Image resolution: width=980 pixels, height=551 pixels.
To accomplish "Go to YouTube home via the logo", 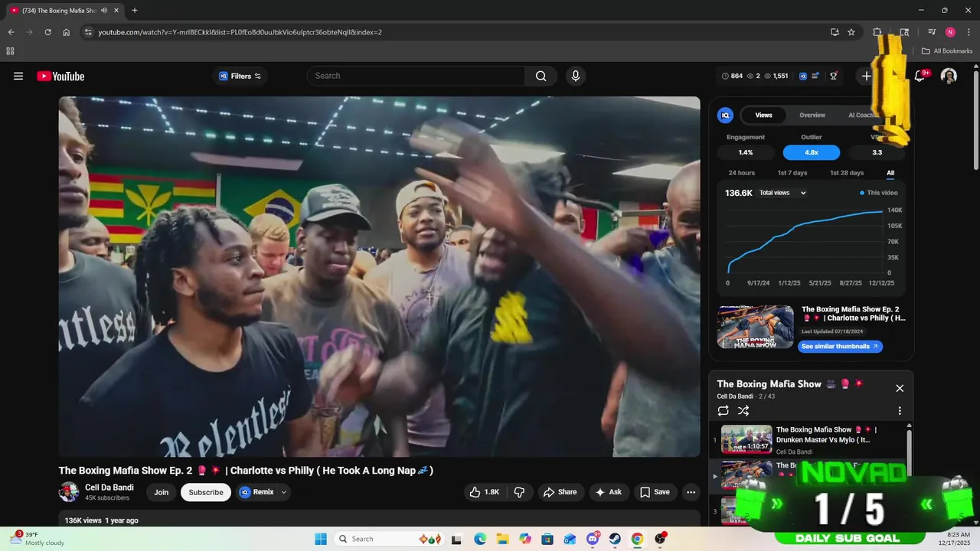I will tap(60, 76).
